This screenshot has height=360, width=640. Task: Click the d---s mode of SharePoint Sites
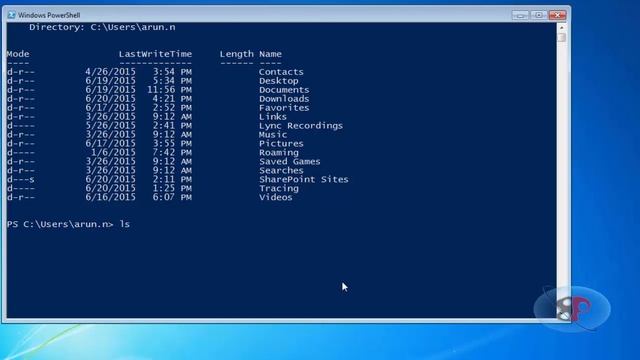tap(20, 180)
